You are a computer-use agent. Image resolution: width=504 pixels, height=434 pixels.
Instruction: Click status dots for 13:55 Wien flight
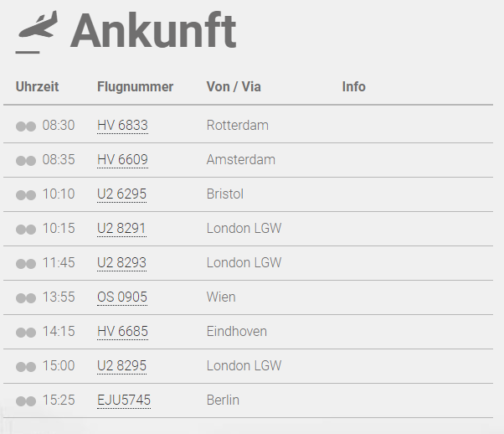pyautogui.click(x=26, y=298)
